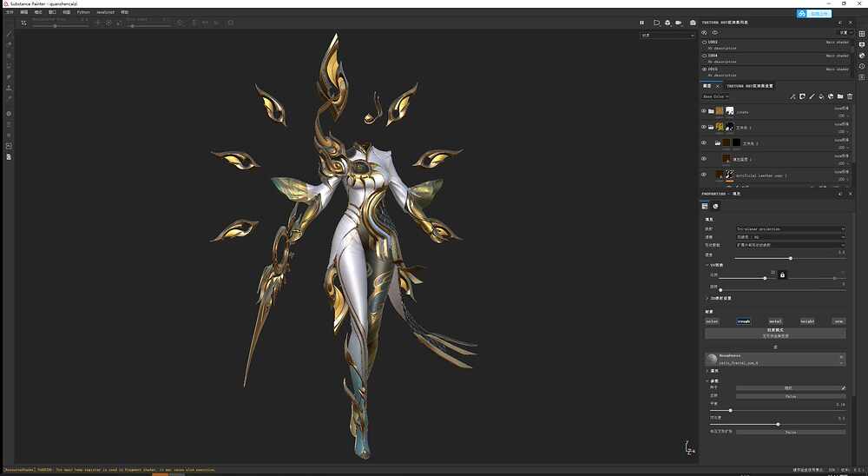Open the Base Color channel dropdown
This screenshot has width=868, height=476.
(716, 96)
